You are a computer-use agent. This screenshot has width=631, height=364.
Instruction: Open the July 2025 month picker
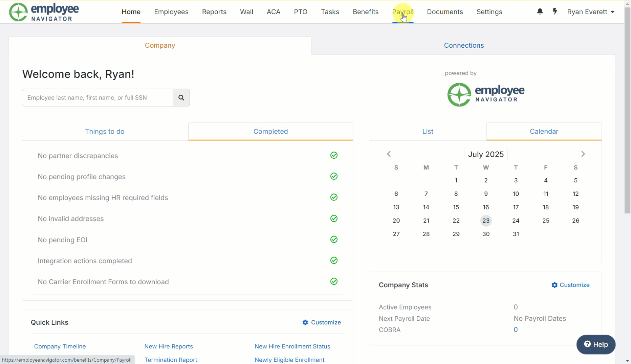(x=486, y=154)
